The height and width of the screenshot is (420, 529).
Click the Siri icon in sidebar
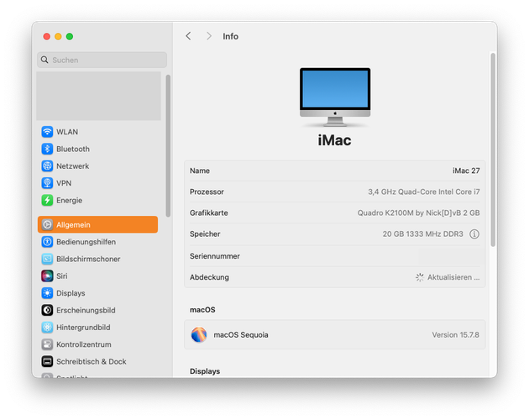coord(47,276)
